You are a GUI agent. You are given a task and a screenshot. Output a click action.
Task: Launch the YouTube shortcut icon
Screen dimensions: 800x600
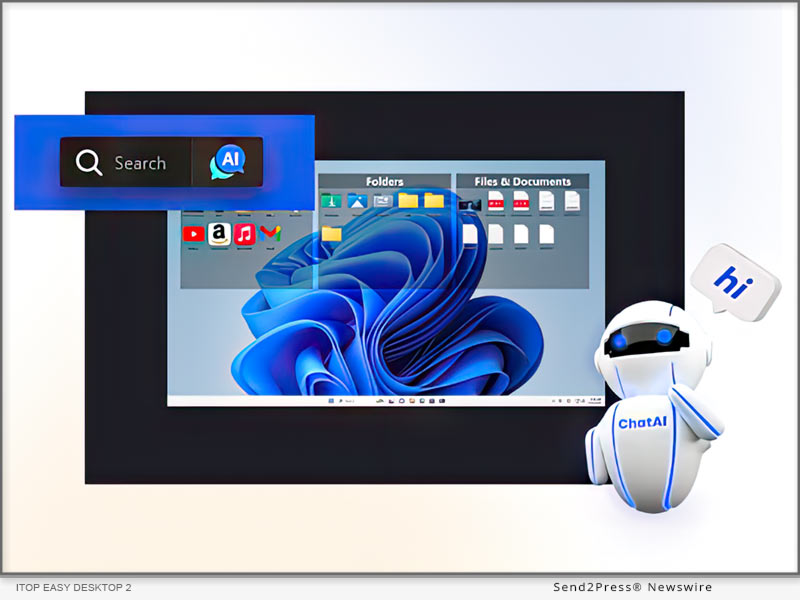point(193,234)
